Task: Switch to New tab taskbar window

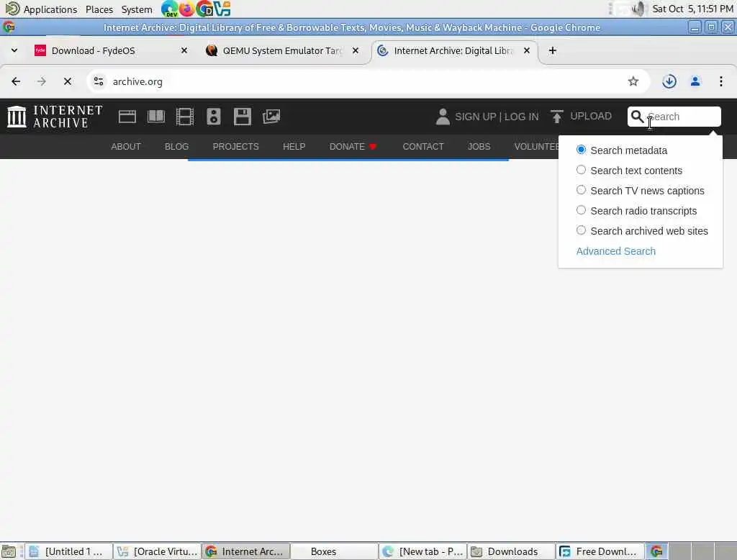Action: point(423,551)
